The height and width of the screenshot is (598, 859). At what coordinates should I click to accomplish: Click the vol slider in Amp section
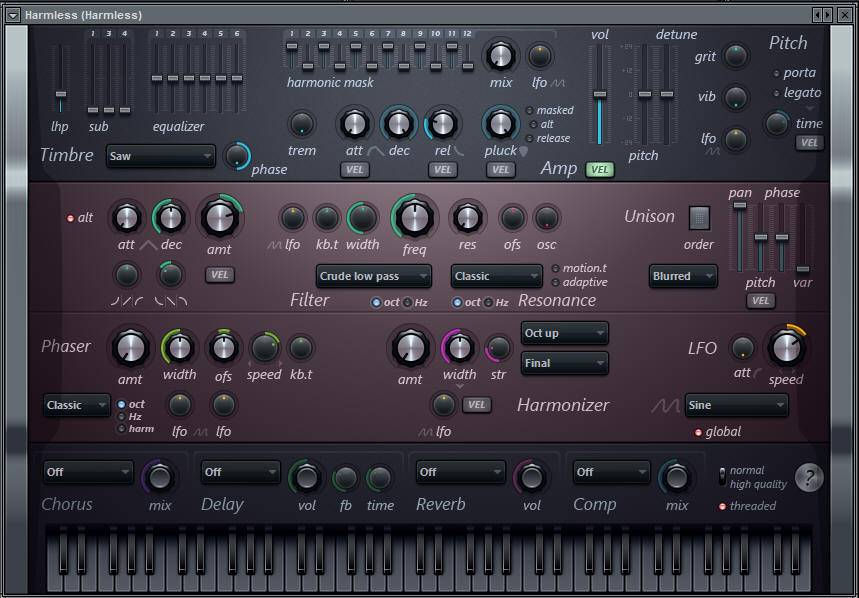coord(600,95)
